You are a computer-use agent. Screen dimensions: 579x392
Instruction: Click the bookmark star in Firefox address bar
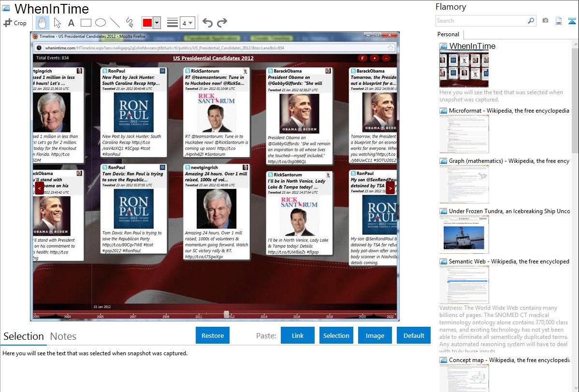(x=391, y=48)
